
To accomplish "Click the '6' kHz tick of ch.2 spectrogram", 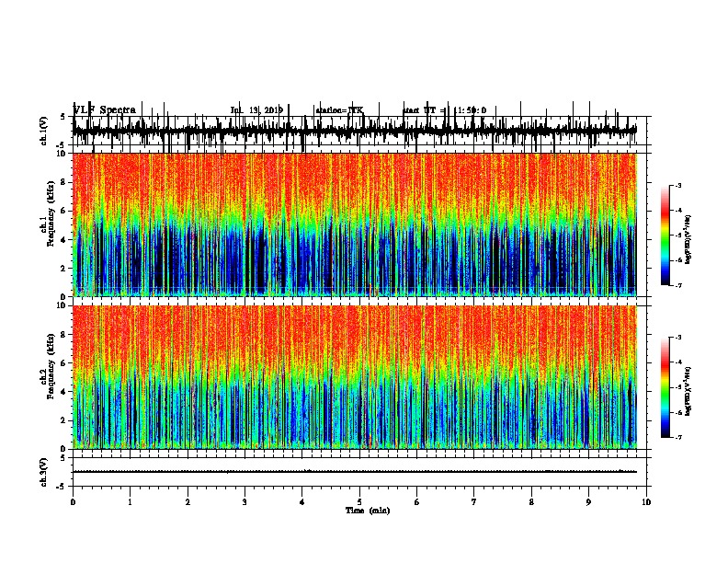I will (64, 363).
